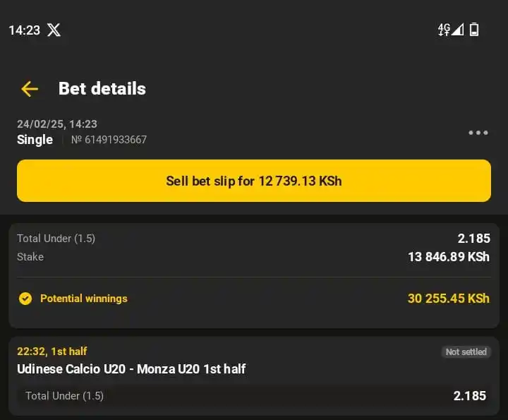This screenshot has width=508, height=420.
Task: Tap the stake amount 13 846.89 KSh
Action: pyautogui.click(x=449, y=257)
